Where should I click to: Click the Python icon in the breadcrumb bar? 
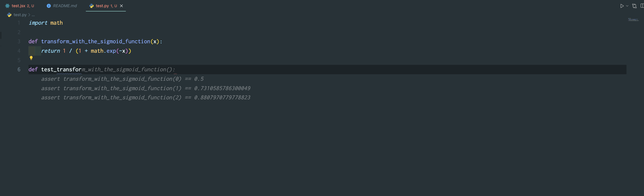click(x=9, y=15)
